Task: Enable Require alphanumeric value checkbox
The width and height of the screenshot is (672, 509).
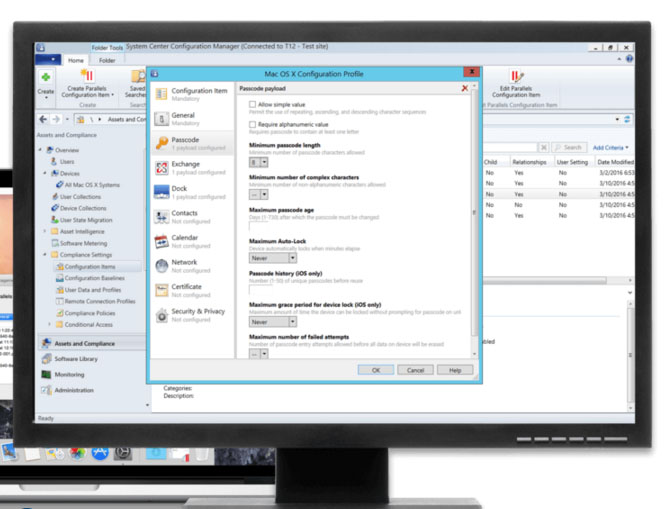Action: [x=252, y=124]
